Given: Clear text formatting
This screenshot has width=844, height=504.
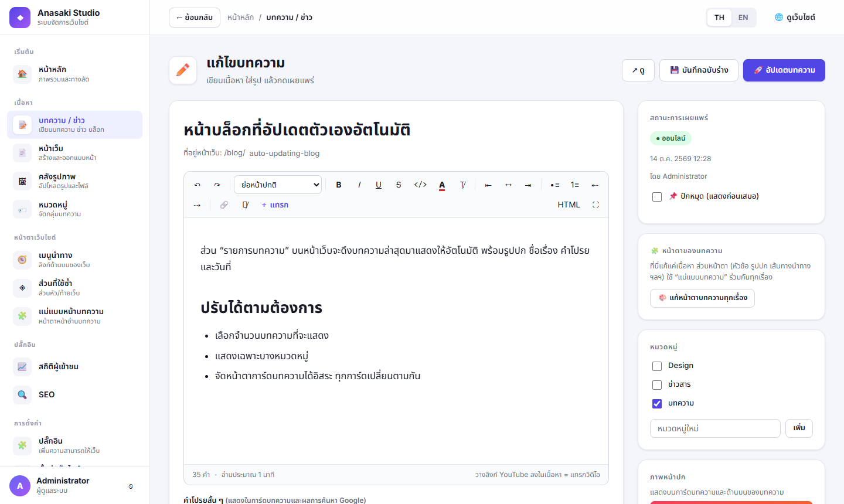Looking at the screenshot, I should tap(462, 185).
